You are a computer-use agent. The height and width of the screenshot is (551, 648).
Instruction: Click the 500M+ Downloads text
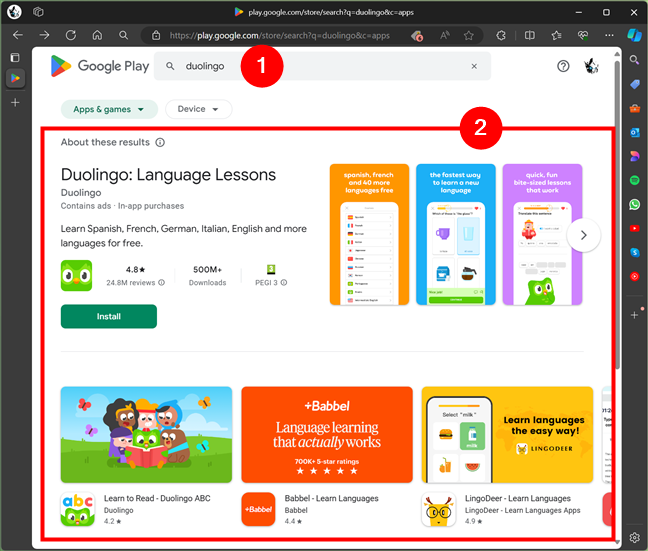(x=207, y=276)
